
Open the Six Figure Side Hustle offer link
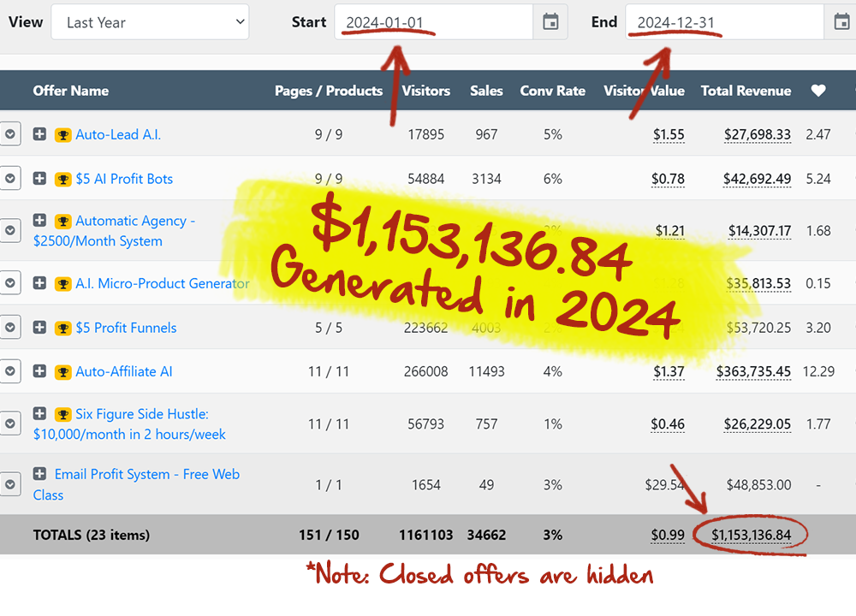tap(141, 414)
